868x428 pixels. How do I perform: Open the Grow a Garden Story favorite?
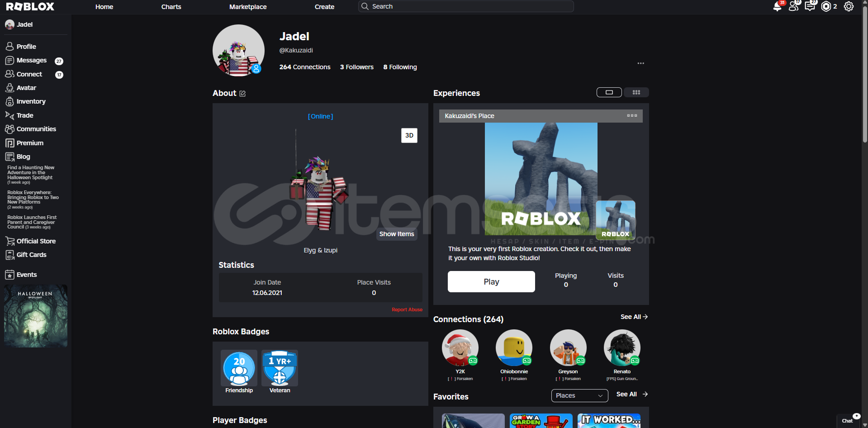[541, 421]
